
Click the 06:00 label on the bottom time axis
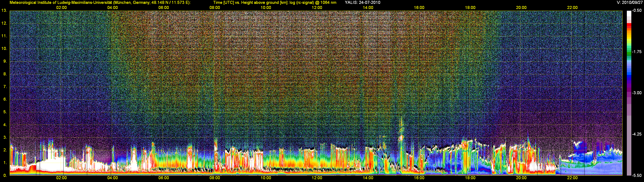pos(164,178)
